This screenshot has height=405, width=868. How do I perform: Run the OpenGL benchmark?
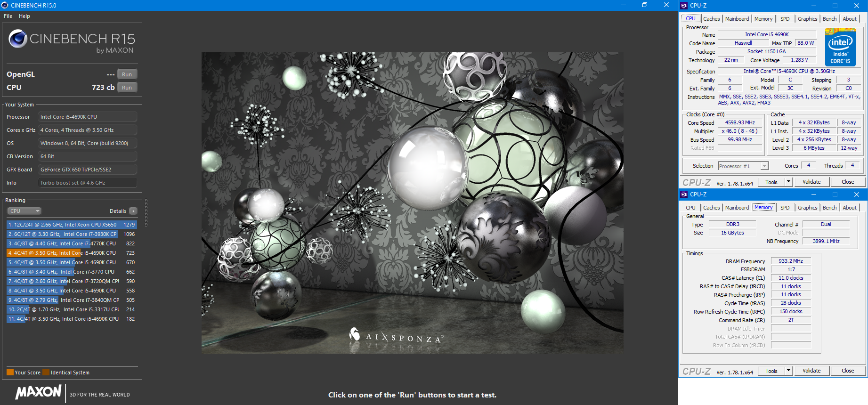click(x=127, y=74)
